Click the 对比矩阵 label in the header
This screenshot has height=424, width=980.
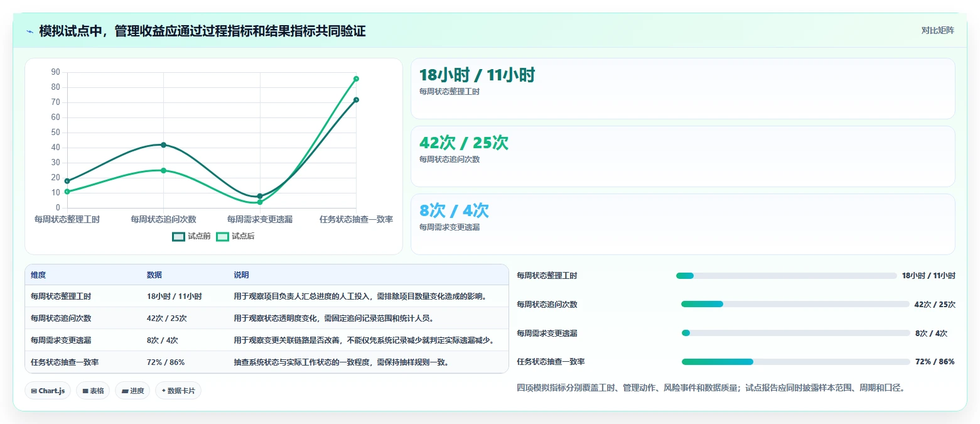click(x=937, y=31)
